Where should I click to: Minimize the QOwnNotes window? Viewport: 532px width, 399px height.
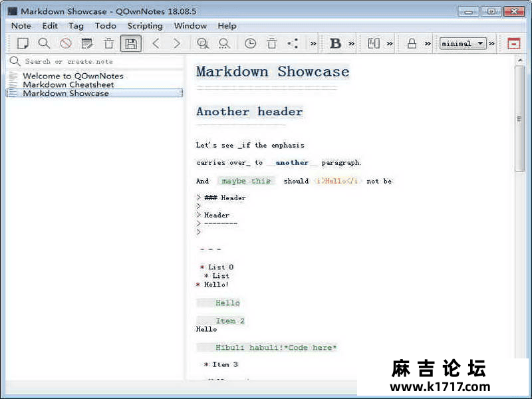468,11
